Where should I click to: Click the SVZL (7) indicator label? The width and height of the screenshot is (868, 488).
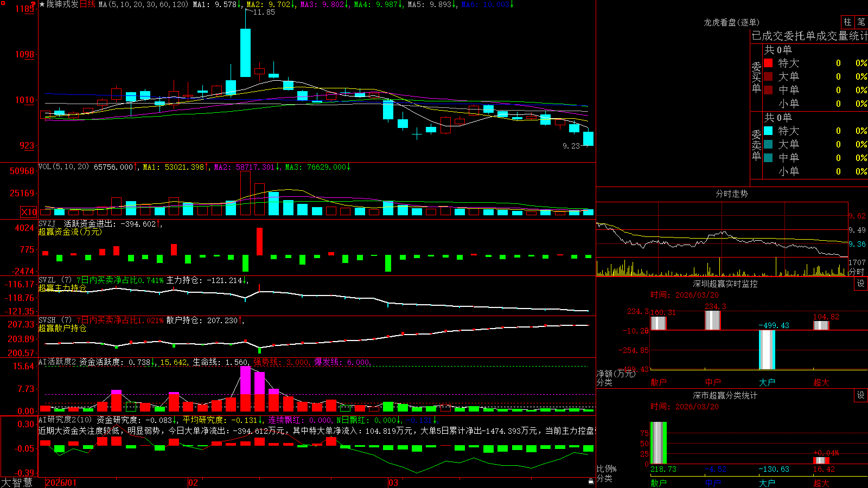(x=55, y=280)
